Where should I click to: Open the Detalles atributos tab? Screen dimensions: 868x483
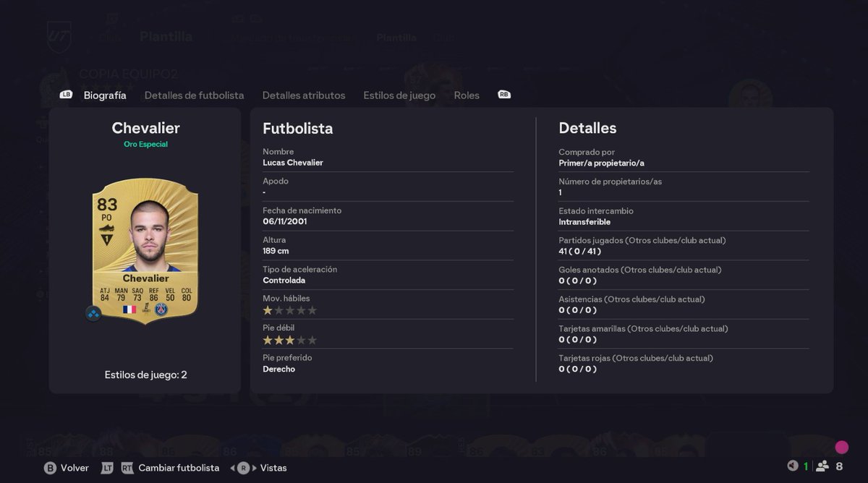[x=304, y=95]
